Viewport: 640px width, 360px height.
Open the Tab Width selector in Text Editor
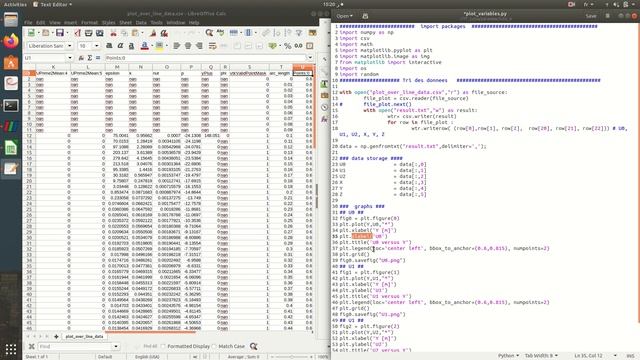point(541,356)
